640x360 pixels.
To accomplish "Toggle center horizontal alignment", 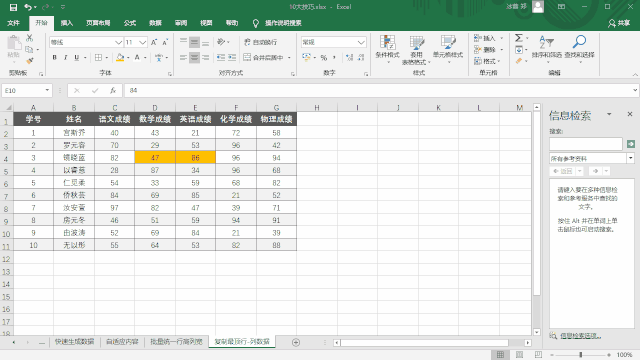I will click(194, 58).
